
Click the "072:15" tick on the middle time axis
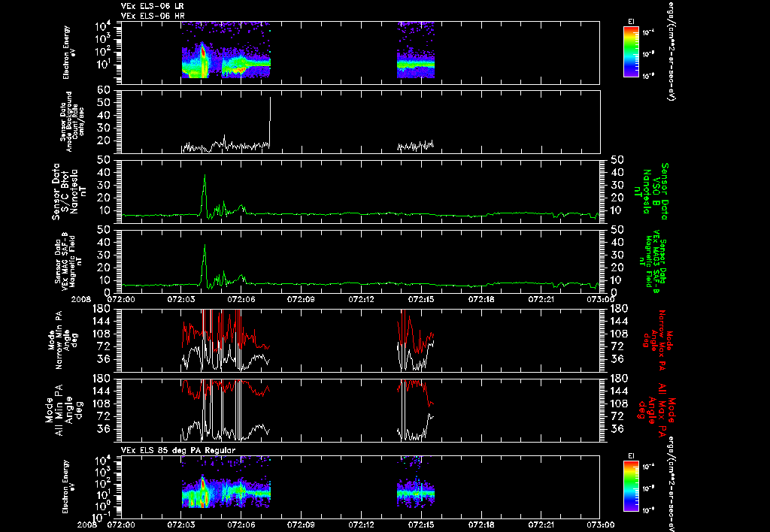(x=421, y=299)
